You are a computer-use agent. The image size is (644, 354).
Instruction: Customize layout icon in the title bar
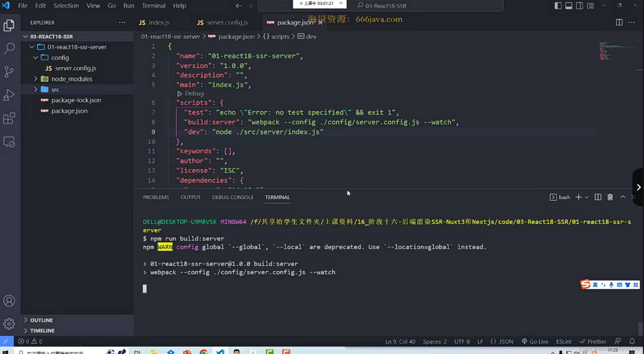coord(590,6)
